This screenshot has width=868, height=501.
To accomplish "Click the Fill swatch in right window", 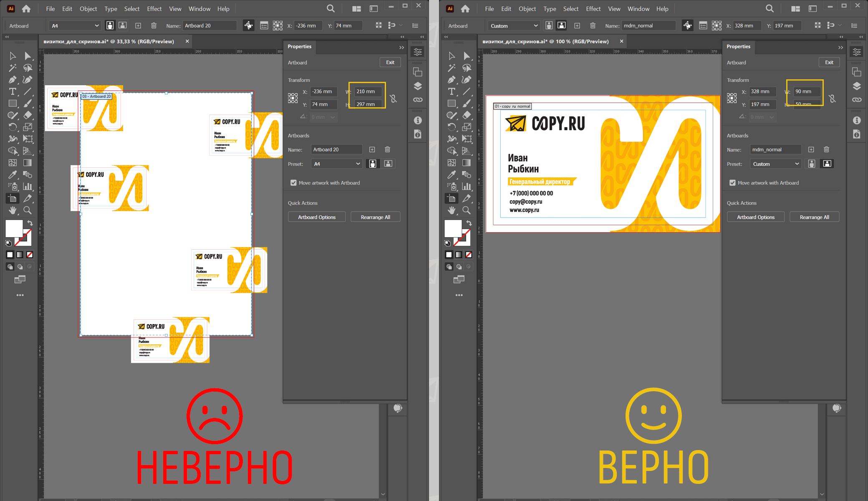I will [x=452, y=228].
